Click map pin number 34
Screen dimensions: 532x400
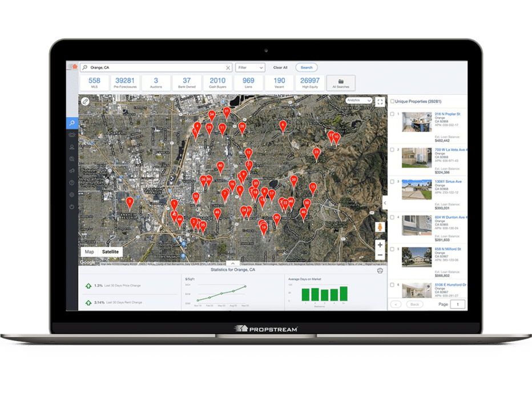pos(212,116)
